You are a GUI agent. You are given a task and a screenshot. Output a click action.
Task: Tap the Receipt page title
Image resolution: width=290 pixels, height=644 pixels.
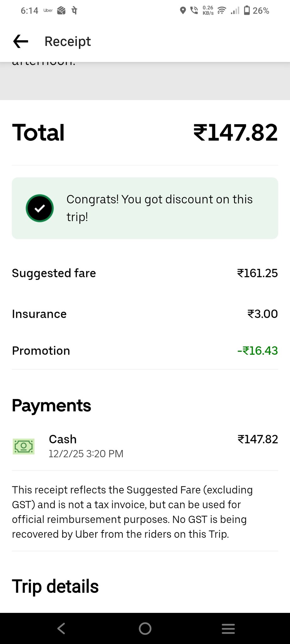68,42
